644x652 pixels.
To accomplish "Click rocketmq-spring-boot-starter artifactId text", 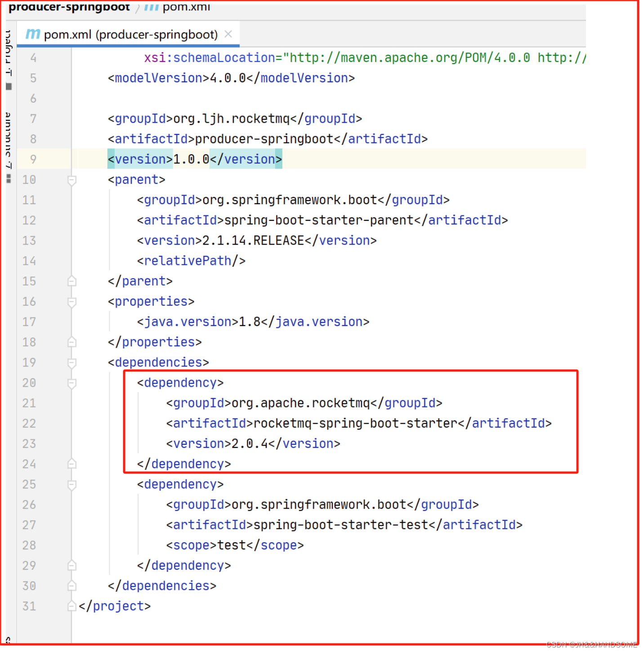I will pyautogui.click(x=356, y=424).
